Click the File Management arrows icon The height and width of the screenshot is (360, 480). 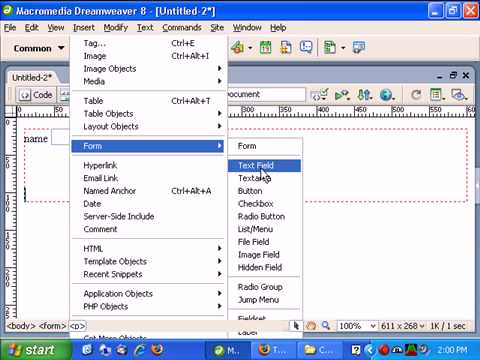(x=364, y=95)
